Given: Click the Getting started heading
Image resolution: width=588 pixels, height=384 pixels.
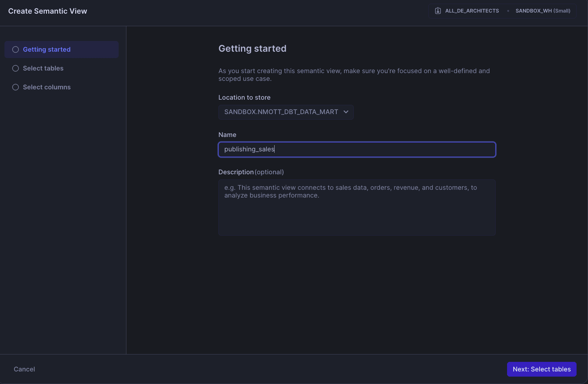Looking at the screenshot, I should click(252, 48).
